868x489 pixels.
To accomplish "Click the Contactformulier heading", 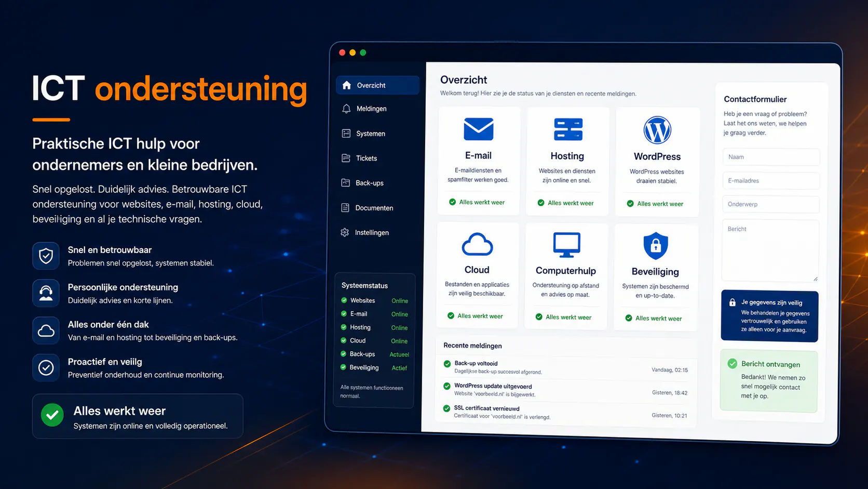I will [x=755, y=99].
